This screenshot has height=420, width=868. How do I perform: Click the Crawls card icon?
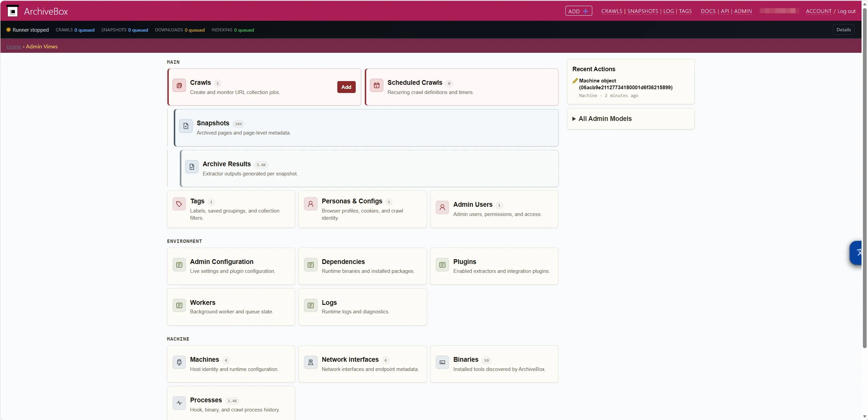coord(179,85)
